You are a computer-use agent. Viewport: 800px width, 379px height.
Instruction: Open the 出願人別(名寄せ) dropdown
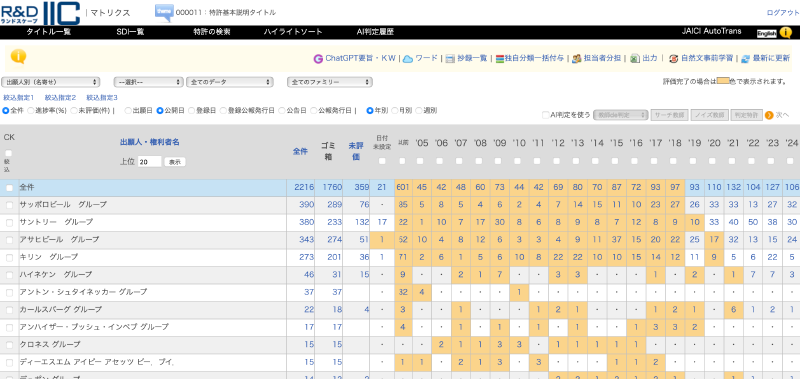(51, 82)
